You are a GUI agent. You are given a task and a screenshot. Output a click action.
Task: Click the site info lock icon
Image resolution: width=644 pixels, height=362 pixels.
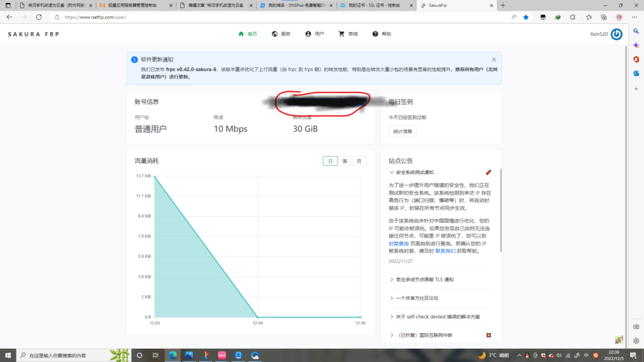[57, 17]
